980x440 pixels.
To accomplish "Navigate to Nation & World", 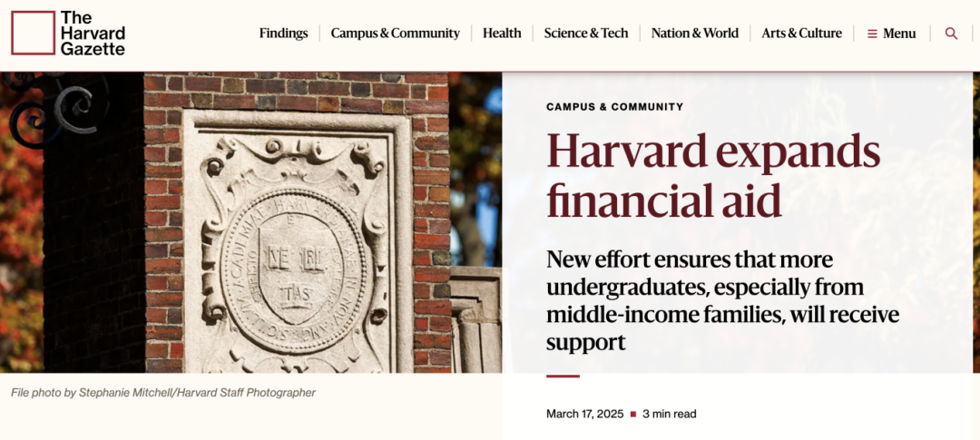I will [694, 34].
